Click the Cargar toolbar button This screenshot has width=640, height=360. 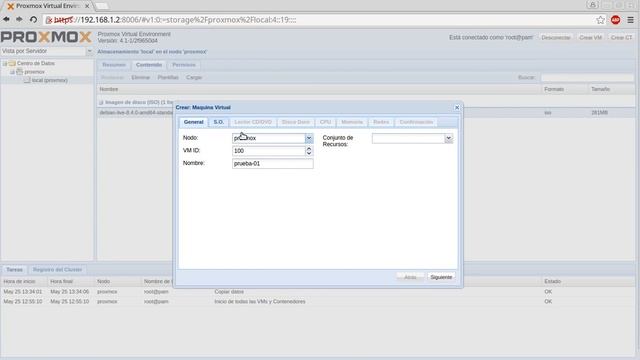click(x=194, y=77)
